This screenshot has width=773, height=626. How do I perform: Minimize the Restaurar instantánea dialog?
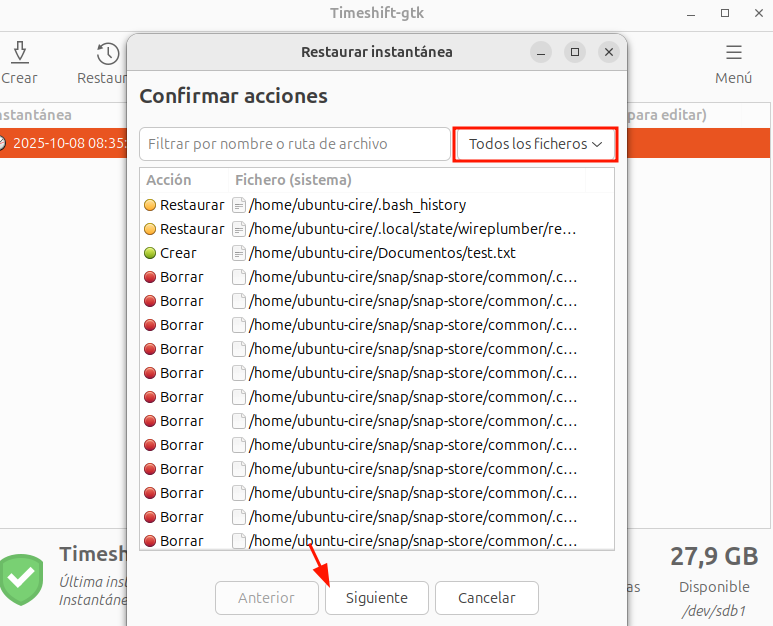541,52
